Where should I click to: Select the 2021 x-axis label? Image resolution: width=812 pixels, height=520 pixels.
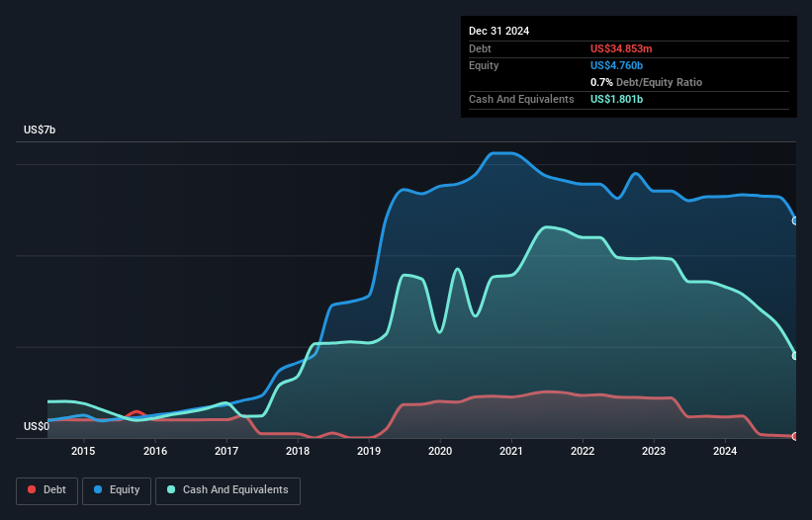click(x=511, y=451)
